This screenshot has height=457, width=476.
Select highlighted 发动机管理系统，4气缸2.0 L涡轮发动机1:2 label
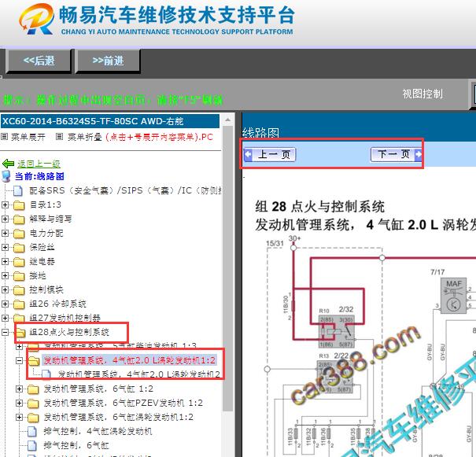point(130,360)
